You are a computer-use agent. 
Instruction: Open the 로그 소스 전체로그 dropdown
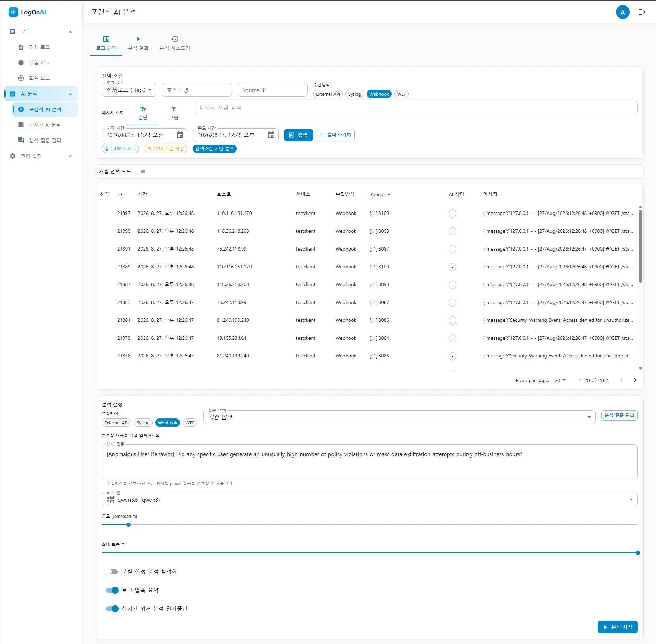pyautogui.click(x=129, y=90)
